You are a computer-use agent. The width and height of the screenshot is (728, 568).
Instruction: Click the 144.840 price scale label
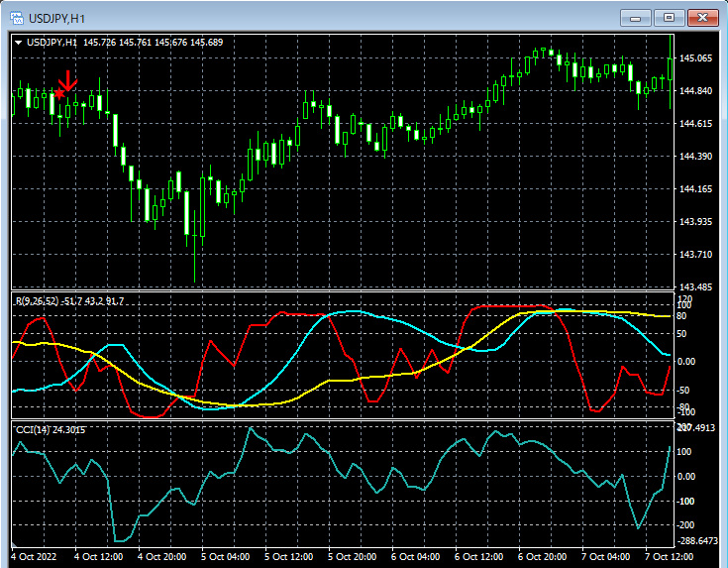click(x=695, y=90)
